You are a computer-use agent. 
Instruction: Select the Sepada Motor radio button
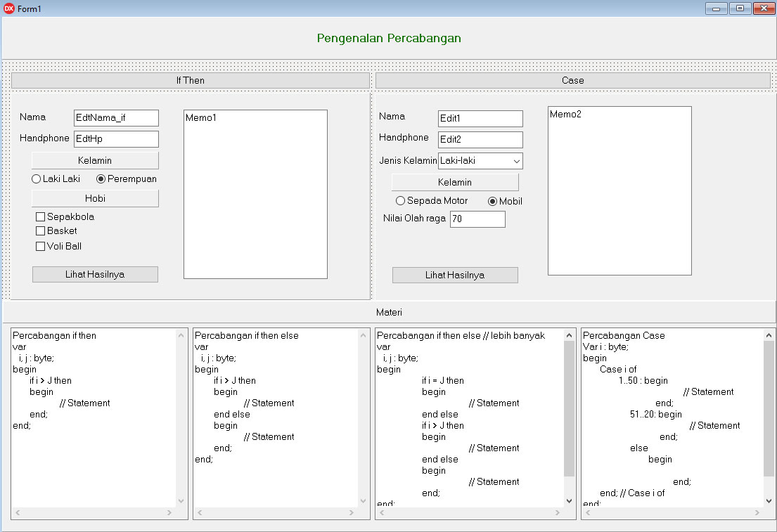pos(432,200)
